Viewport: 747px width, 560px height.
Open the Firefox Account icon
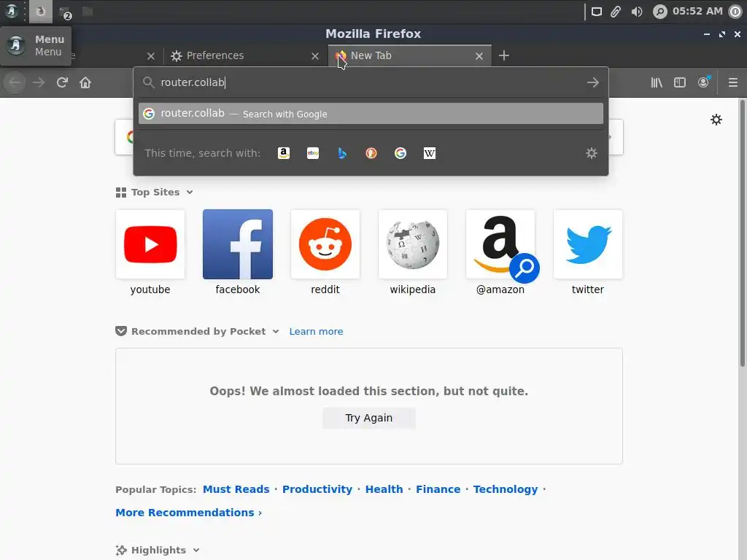[703, 82]
